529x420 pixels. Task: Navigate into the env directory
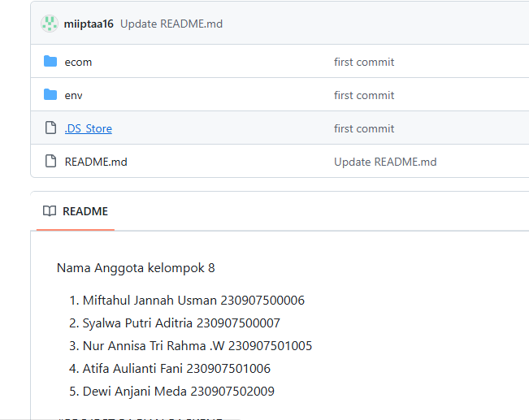[73, 95]
